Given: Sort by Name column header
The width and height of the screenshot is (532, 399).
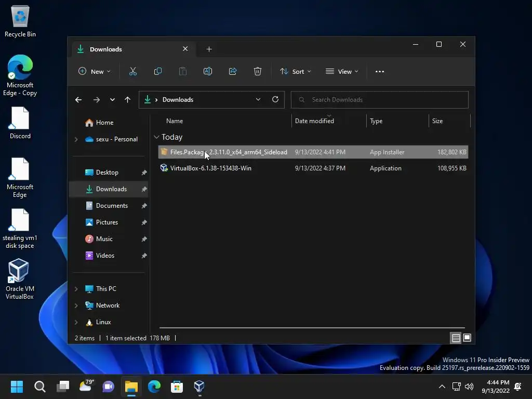Looking at the screenshot, I should pos(175,121).
